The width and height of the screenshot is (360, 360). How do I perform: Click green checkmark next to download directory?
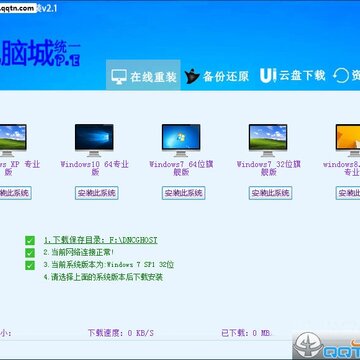30,240
